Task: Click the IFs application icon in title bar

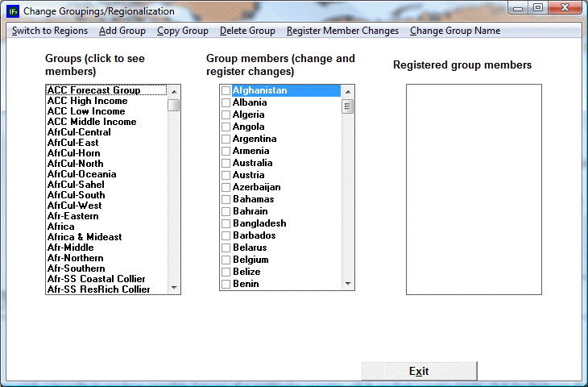Action: pos(13,11)
